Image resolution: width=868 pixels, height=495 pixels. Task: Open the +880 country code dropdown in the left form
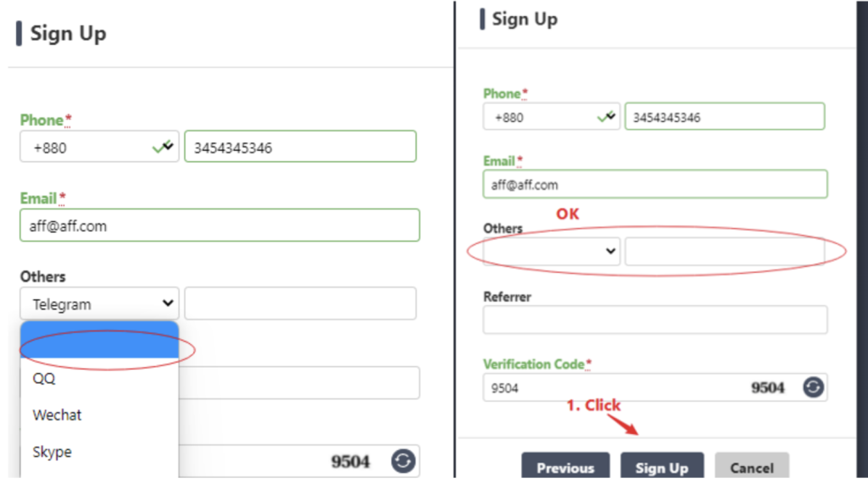click(99, 147)
